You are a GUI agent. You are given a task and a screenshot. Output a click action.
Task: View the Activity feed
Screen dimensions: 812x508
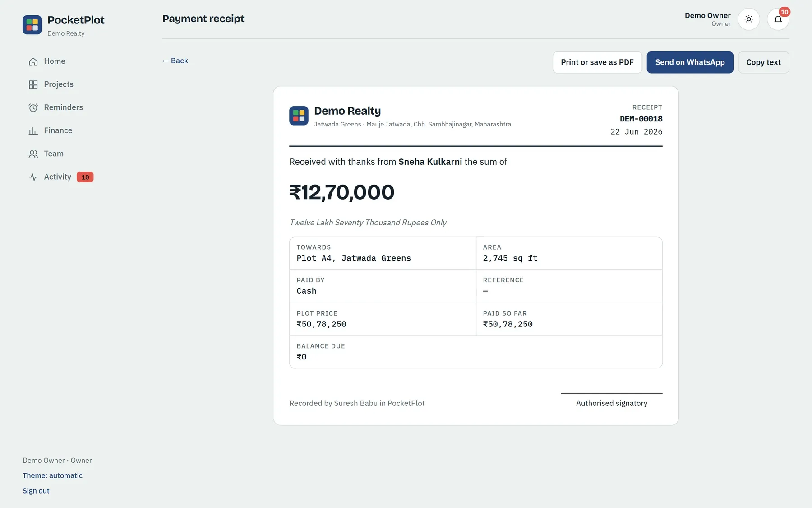57,177
